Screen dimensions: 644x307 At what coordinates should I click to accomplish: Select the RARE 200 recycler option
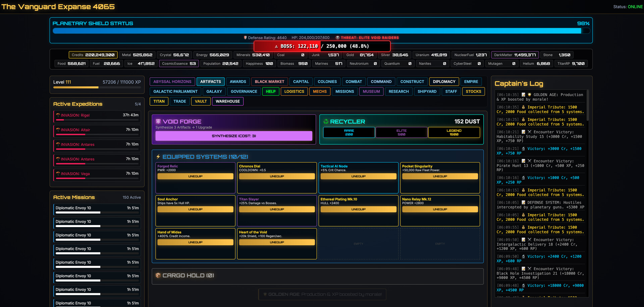349,132
